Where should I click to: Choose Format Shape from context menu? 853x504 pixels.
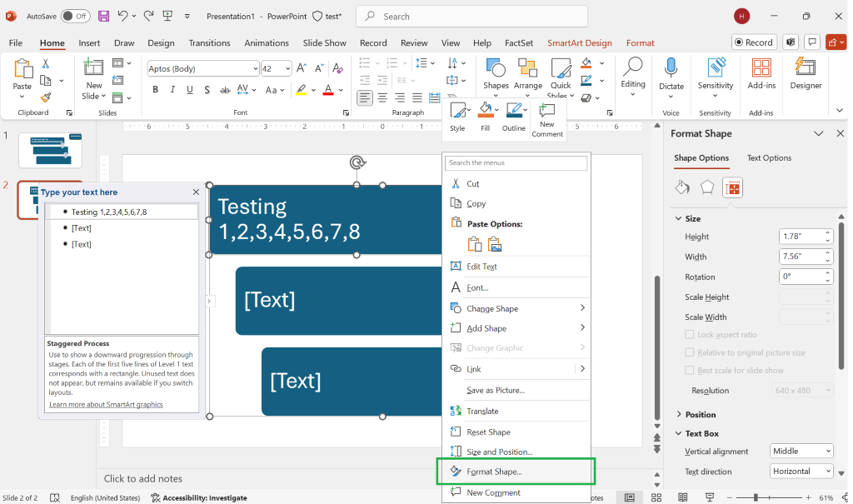(x=494, y=472)
